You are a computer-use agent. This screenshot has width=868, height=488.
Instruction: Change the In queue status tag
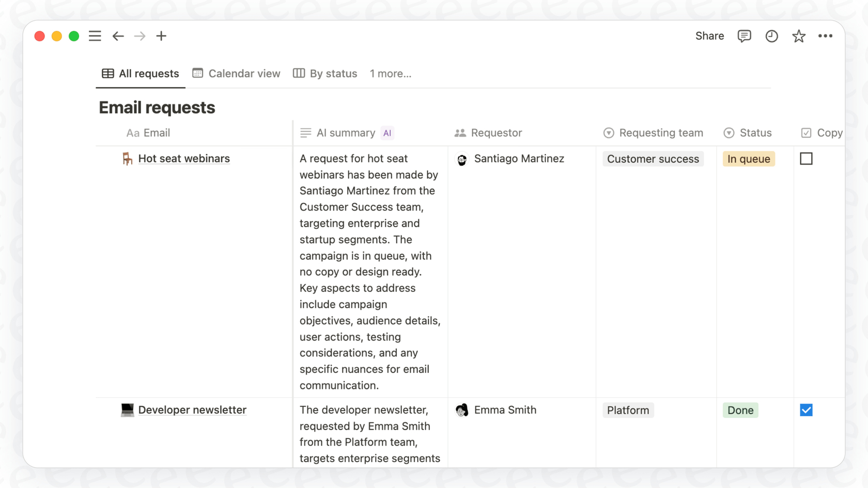[748, 159]
